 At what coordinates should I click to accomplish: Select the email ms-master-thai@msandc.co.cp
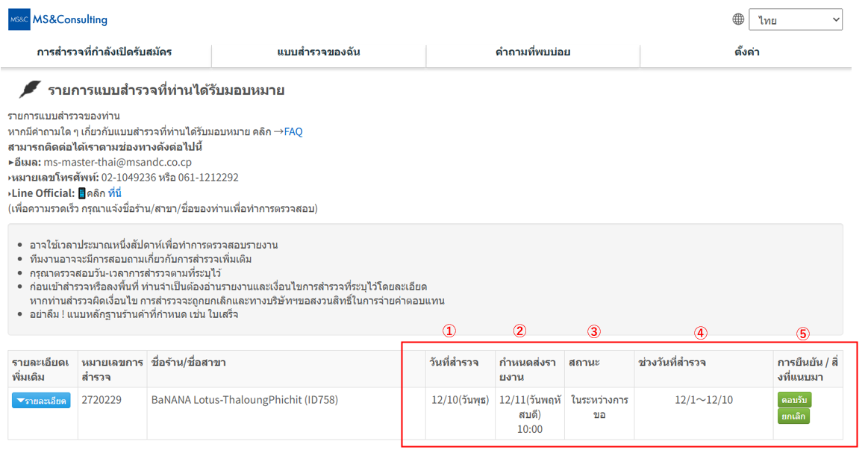click(118, 162)
